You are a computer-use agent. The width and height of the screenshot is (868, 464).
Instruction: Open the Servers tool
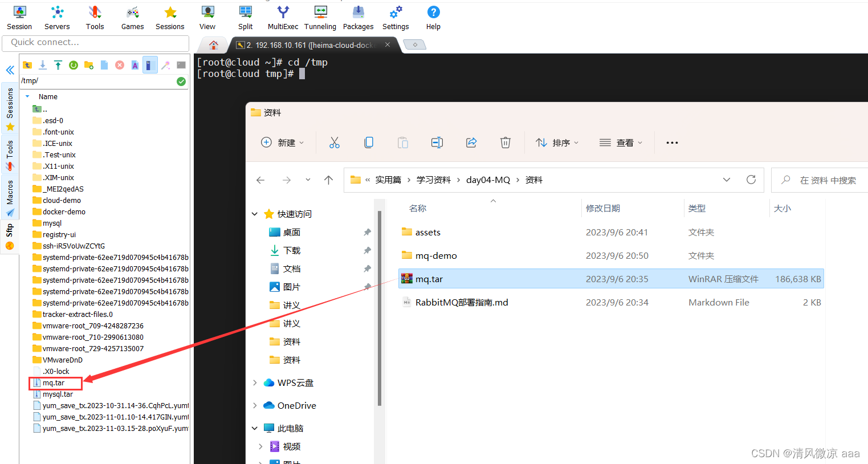[x=57, y=18]
